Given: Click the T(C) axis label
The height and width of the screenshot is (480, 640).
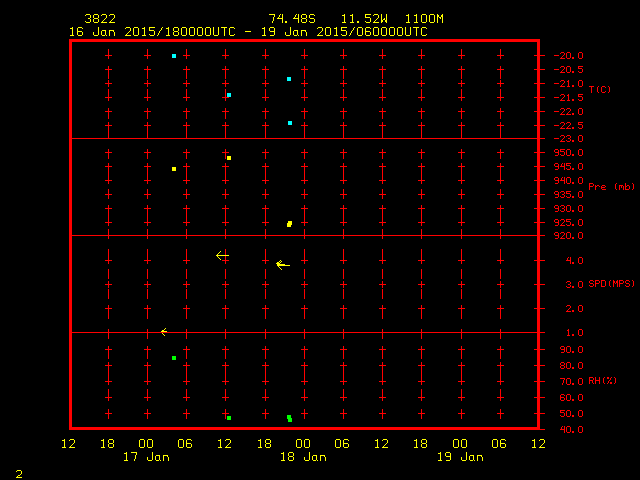Looking at the screenshot, I should pos(600,89).
